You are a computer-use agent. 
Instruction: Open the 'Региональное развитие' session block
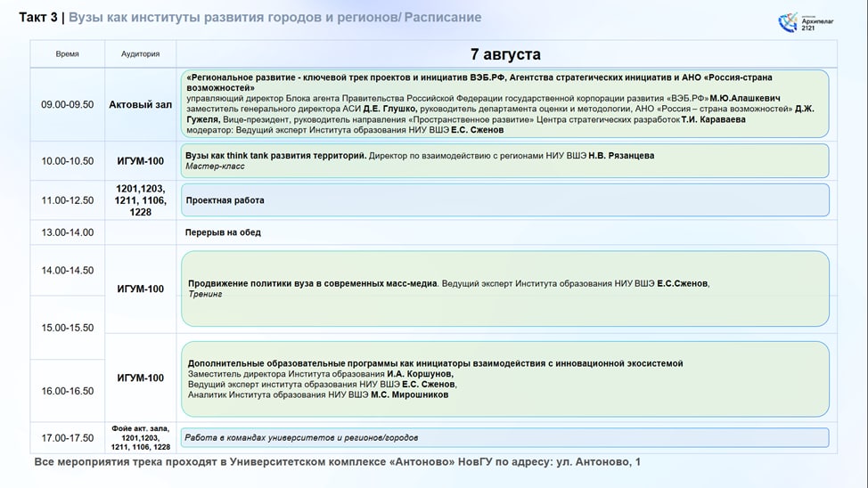tap(505, 103)
